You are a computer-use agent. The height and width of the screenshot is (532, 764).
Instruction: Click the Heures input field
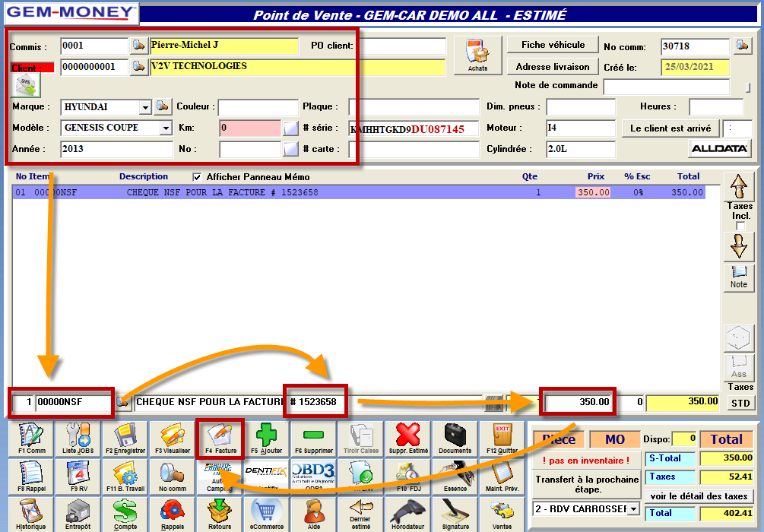point(716,106)
